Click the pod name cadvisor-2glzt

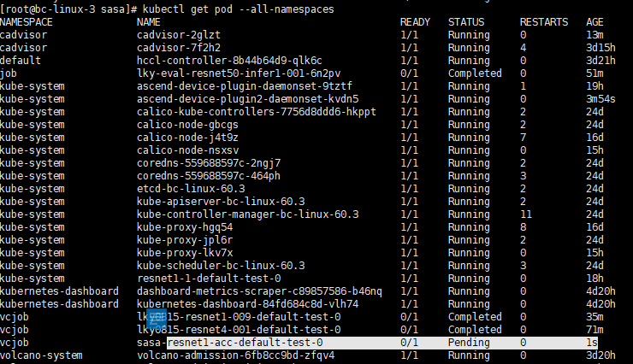point(179,35)
